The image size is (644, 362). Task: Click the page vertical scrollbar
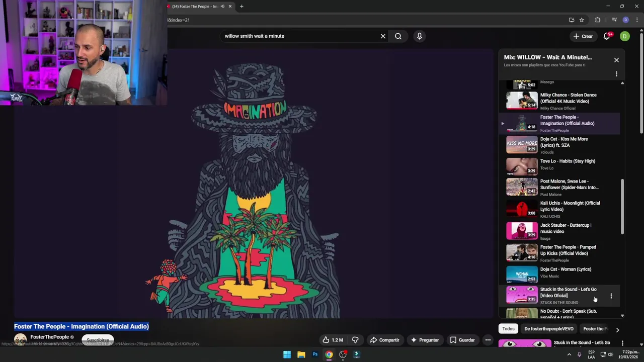pos(641,83)
